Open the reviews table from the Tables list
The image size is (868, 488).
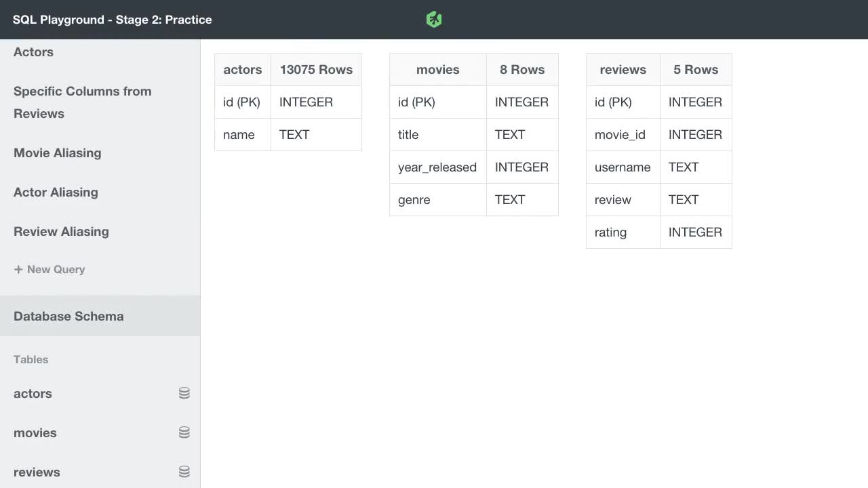[37, 472]
